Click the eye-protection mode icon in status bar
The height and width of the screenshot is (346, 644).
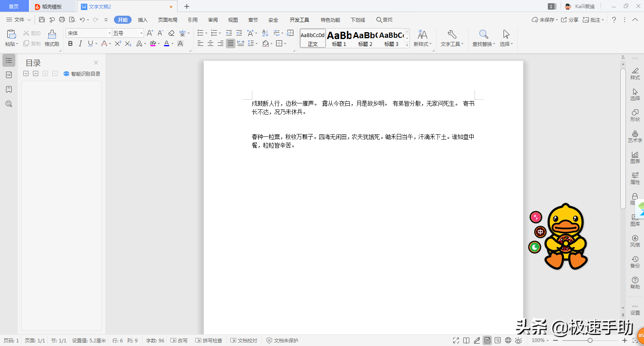518,340
